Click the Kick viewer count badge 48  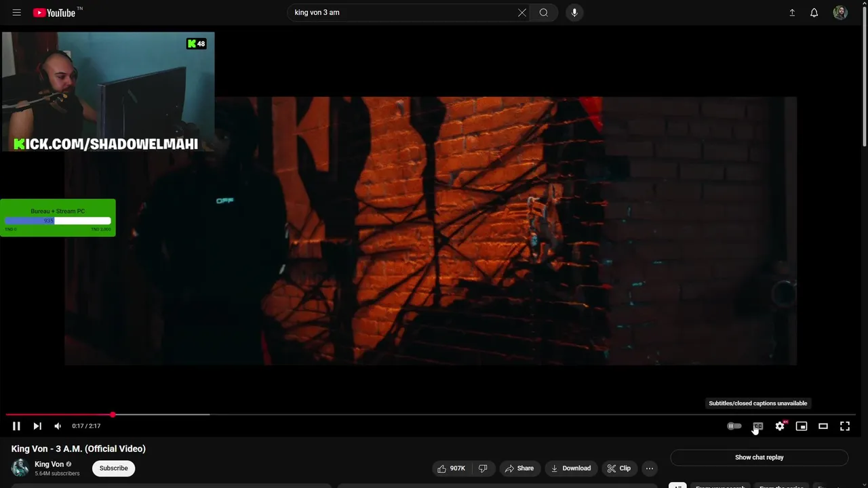coord(196,43)
